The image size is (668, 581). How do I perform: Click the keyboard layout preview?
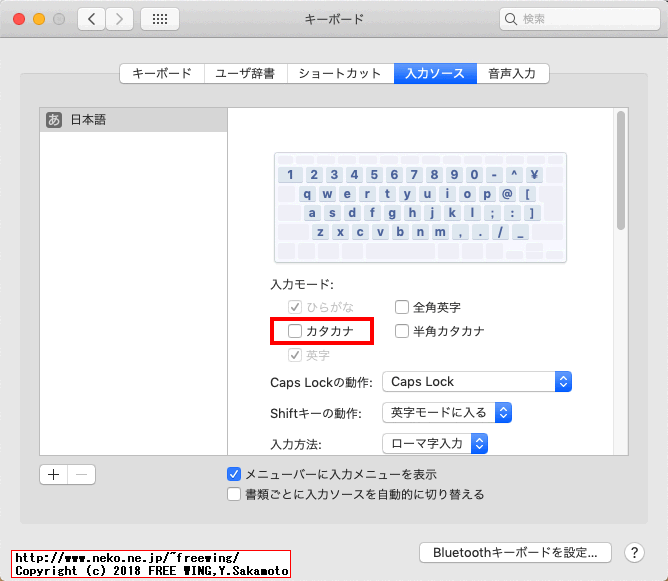pos(420,207)
